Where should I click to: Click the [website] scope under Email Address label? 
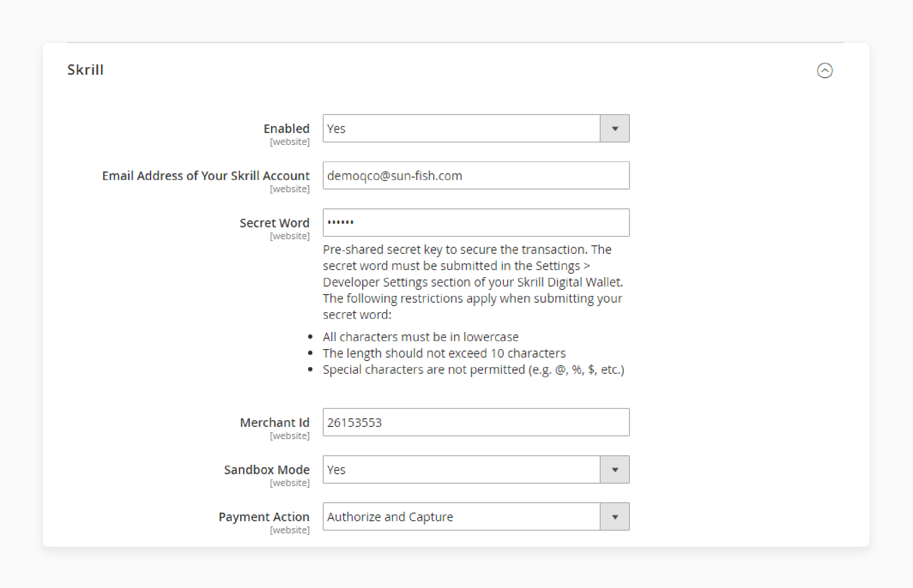pos(290,189)
